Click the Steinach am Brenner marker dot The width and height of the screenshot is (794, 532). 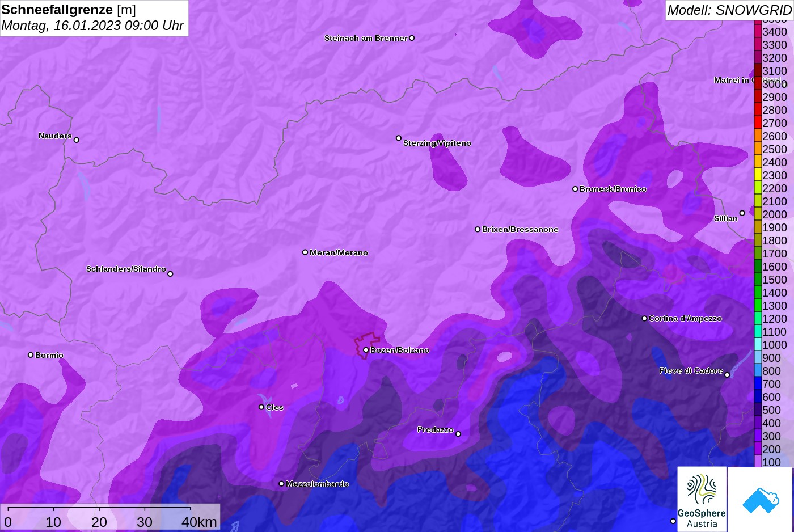coord(412,38)
